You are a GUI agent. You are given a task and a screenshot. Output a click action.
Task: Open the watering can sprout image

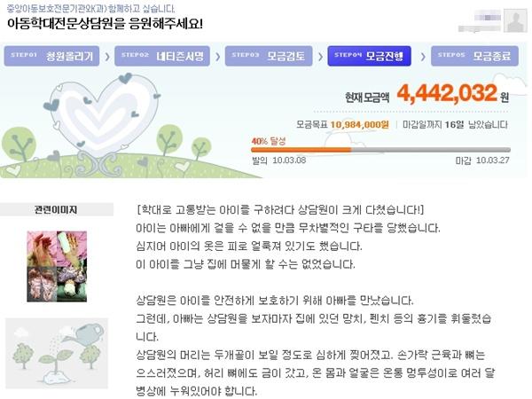(x=57, y=353)
